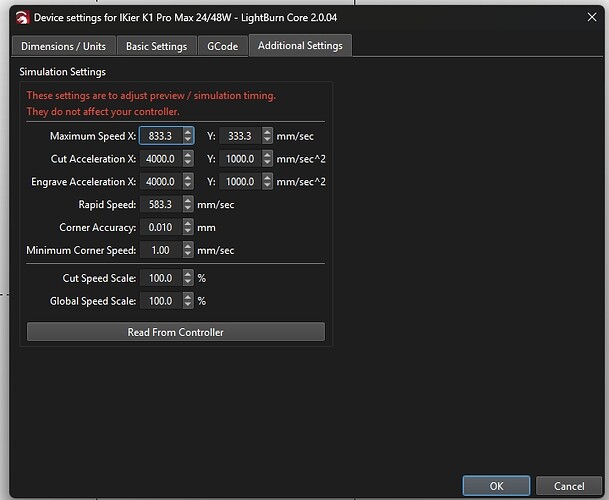Decrease Cut Acceleration Y value

point(267,163)
